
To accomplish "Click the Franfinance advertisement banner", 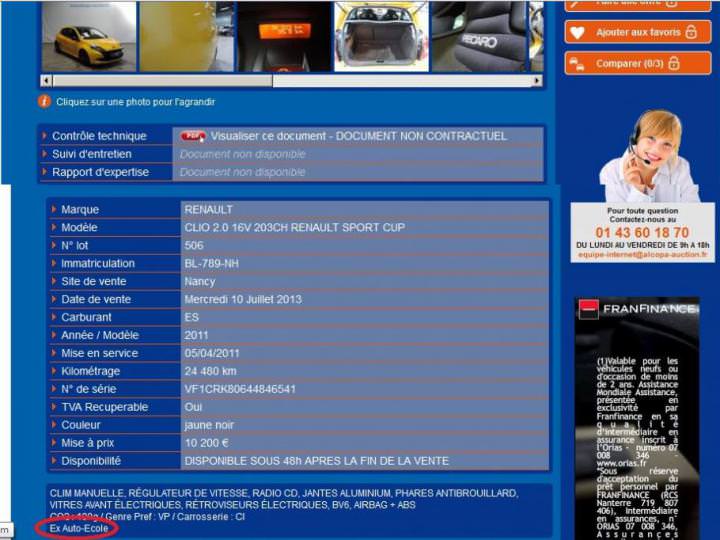I will click(637, 418).
